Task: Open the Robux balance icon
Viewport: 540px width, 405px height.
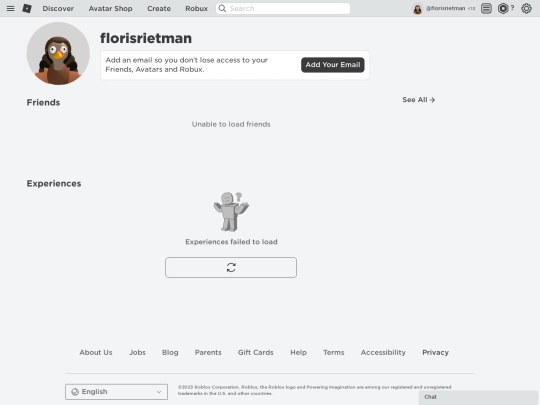Action: coord(503,8)
